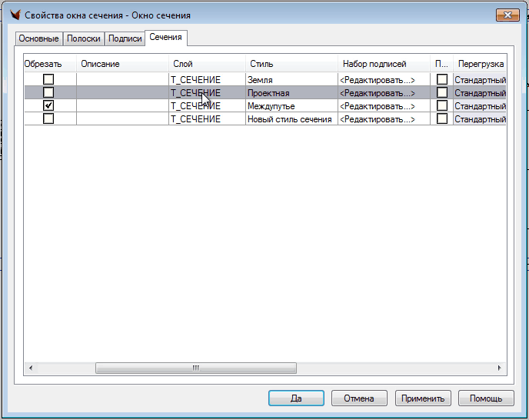Toggle the П... column checkbox in Земля row
Viewport: 529px width, 420px height.
[x=442, y=79]
